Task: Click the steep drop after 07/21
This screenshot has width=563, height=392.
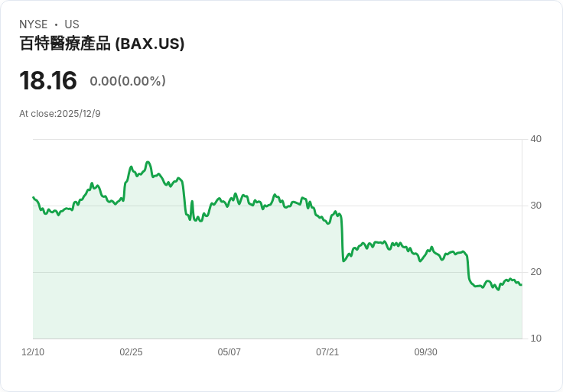Action: [342, 238]
